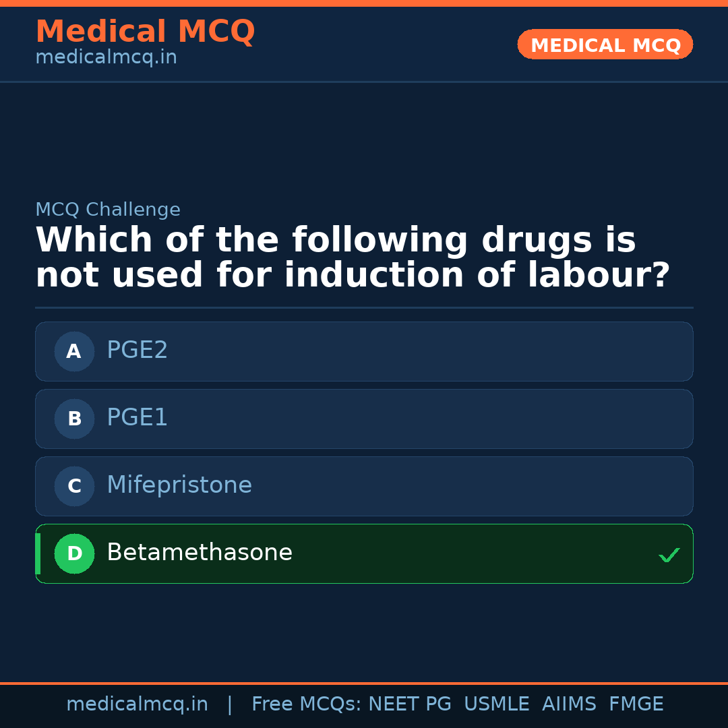
Task: Click NEET PG in the footer
Action: coord(410,704)
